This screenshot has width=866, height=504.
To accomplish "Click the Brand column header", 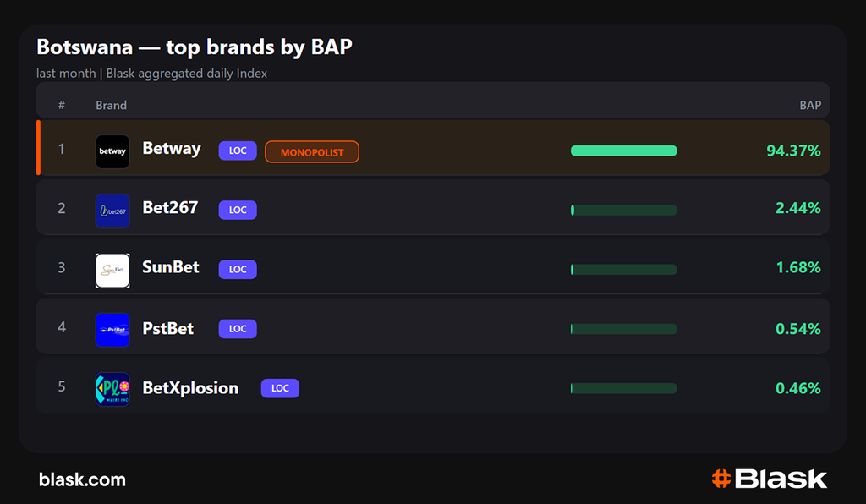I will tap(111, 106).
